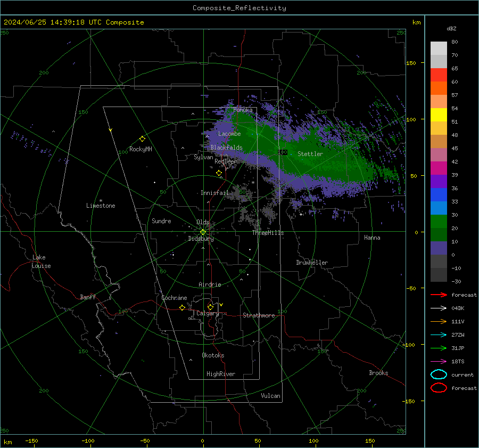Click the Drumheller label
479x448 pixels.
(x=312, y=263)
